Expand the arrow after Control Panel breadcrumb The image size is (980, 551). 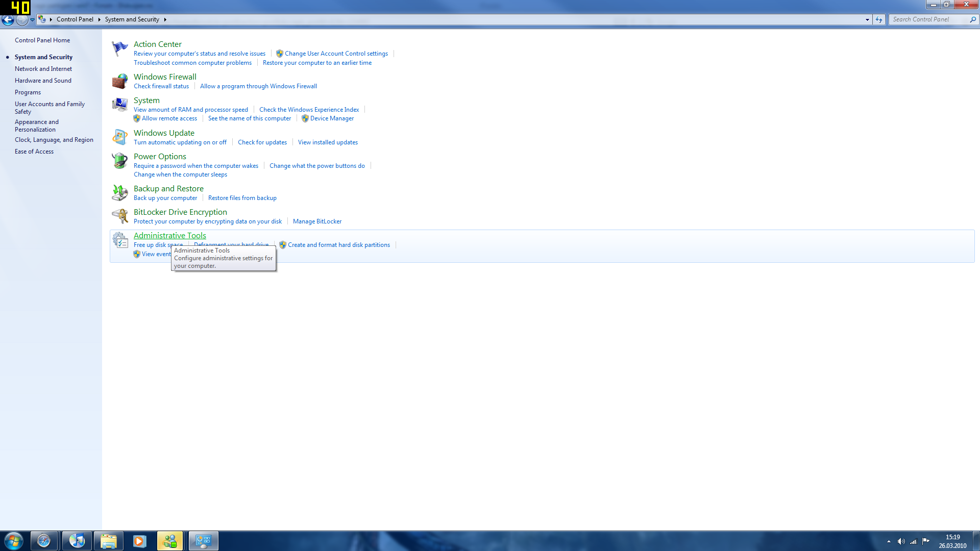(99, 19)
